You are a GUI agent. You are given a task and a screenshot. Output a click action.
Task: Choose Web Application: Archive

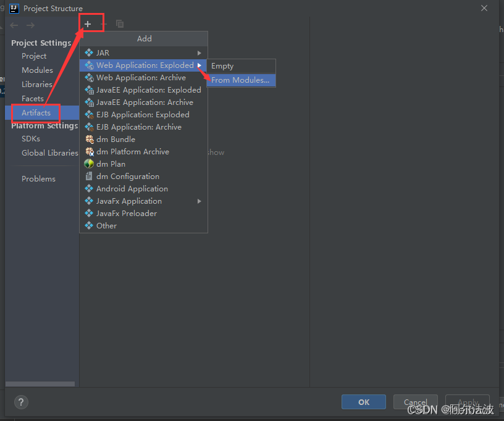143,77
